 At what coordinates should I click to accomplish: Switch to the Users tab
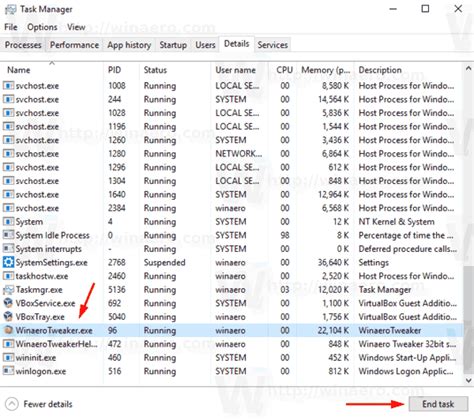pyautogui.click(x=205, y=45)
